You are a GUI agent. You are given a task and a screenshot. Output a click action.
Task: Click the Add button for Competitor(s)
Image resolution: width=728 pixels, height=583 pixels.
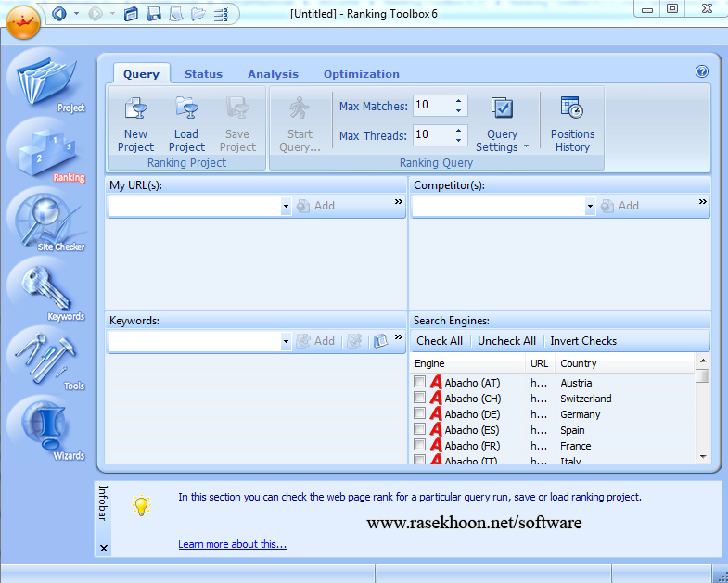(619, 206)
